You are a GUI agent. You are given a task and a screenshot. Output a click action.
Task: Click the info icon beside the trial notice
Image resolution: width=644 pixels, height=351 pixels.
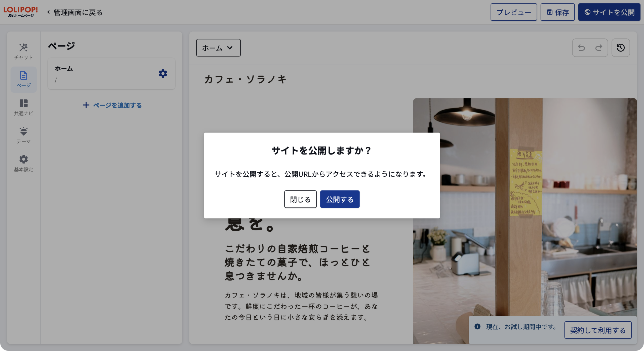point(477,326)
